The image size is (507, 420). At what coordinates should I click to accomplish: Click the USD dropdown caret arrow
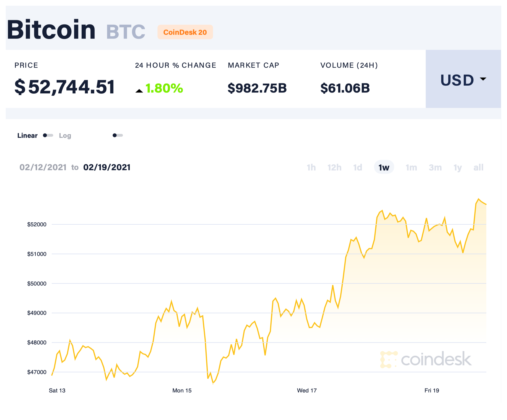483,79
